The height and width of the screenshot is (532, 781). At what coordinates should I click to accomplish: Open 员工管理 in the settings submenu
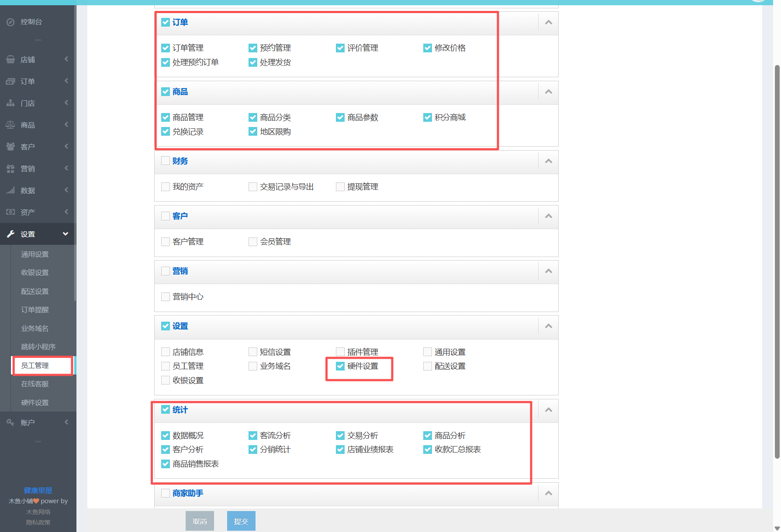35,365
